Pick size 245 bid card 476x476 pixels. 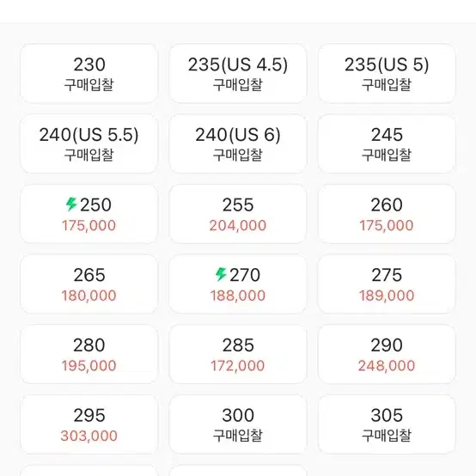[x=387, y=143]
